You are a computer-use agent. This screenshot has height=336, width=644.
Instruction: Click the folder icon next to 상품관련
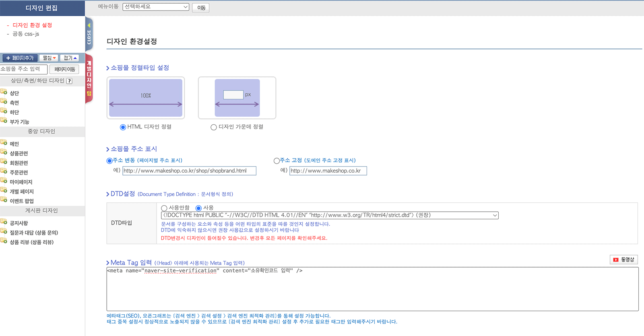coord(4,152)
